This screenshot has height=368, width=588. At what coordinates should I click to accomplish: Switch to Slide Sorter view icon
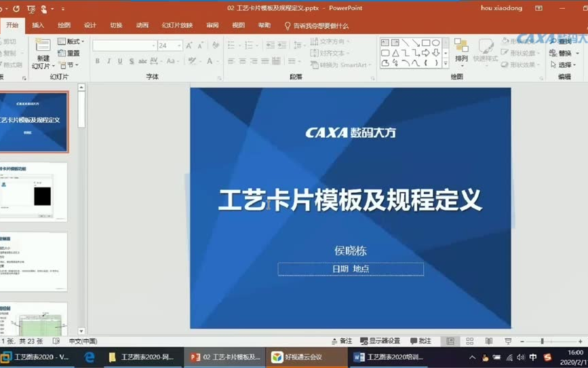coord(469,341)
